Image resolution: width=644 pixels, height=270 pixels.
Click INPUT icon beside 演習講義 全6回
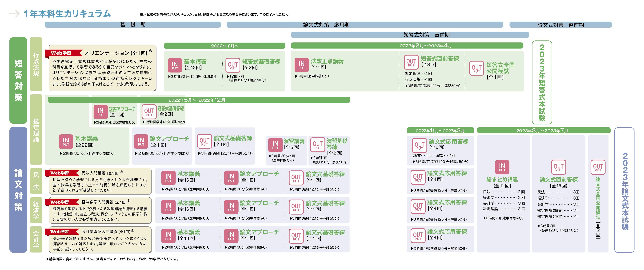click(275, 145)
